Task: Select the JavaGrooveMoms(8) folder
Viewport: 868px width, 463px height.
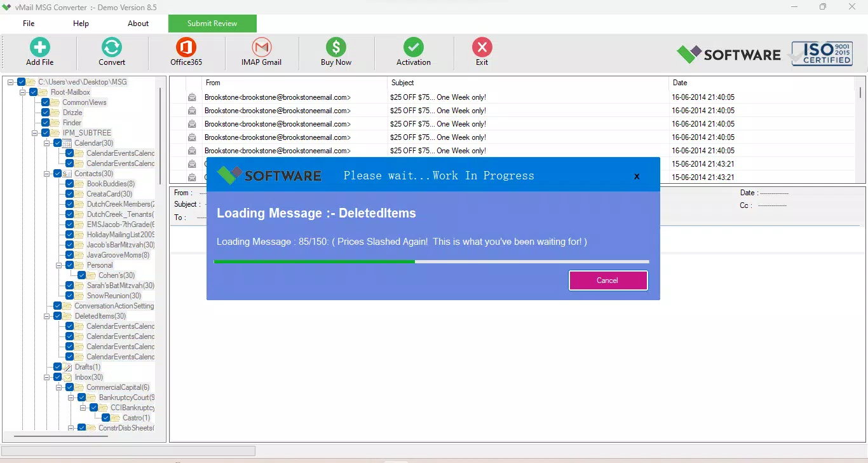Action: click(118, 255)
